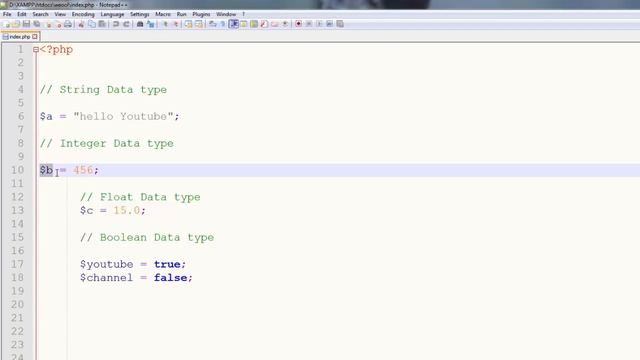Toggle Word Wrap in the toolbar
Screen dimensions: 640x360
pos(213,24)
